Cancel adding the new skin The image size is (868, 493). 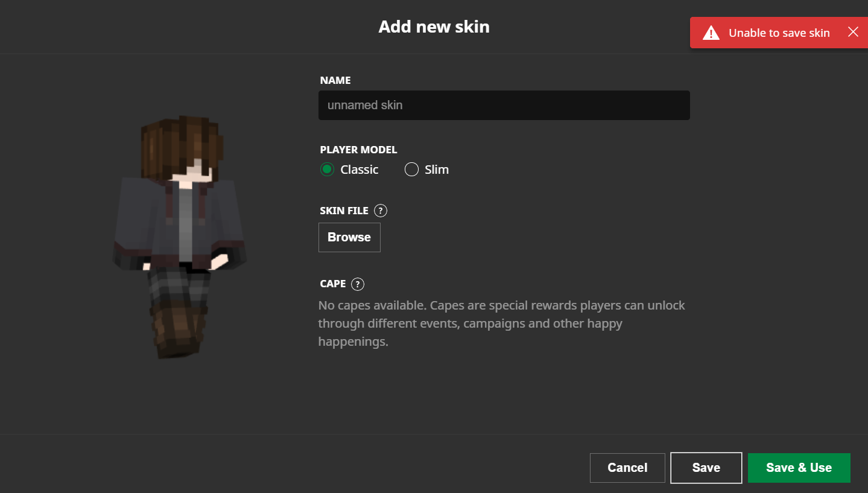627,468
